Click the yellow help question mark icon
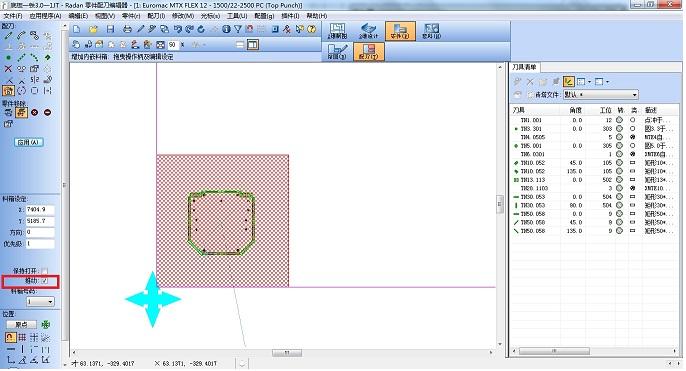This screenshot has height=371, width=686. coord(312,29)
